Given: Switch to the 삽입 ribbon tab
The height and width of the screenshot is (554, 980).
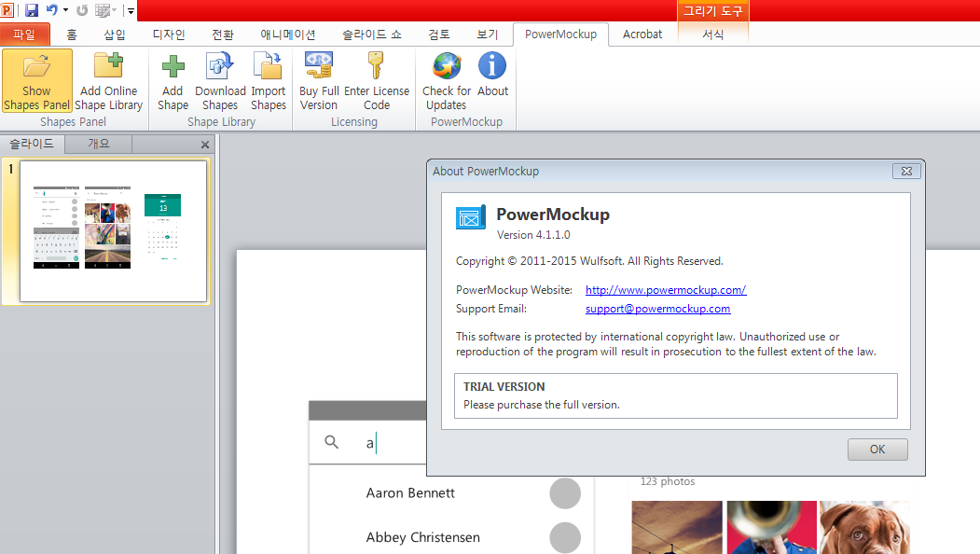Looking at the screenshot, I should tap(115, 35).
